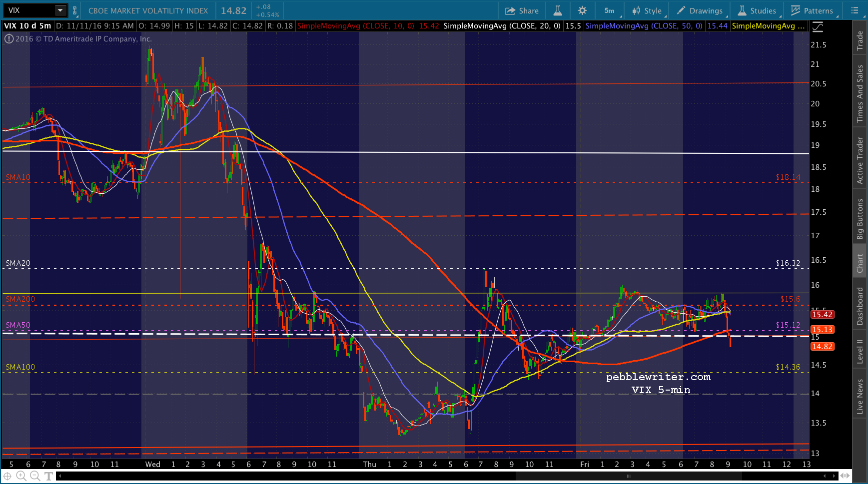Toggle the Trade side panel tab
This screenshot has height=484, width=868.
point(860,40)
